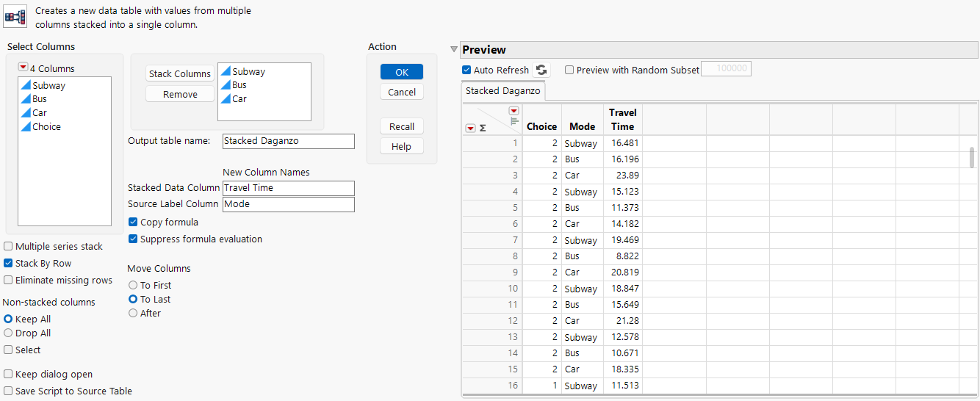Choose the Keep All radio option
This screenshot has width=980, height=401.
pos(8,319)
